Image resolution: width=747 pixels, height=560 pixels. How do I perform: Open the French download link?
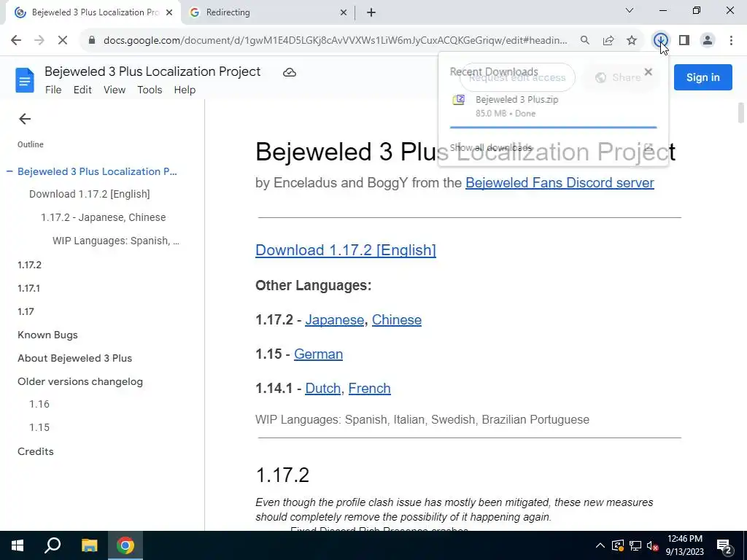point(369,389)
